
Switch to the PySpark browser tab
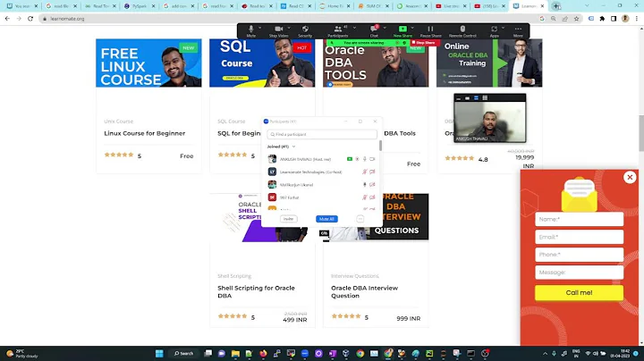(140, 6)
